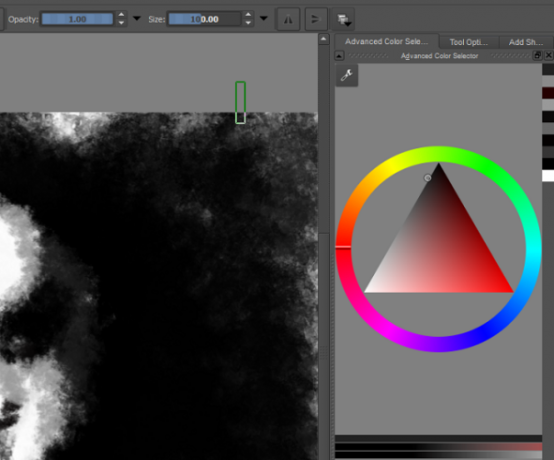Click the Opacity slider bar

pos(77,19)
